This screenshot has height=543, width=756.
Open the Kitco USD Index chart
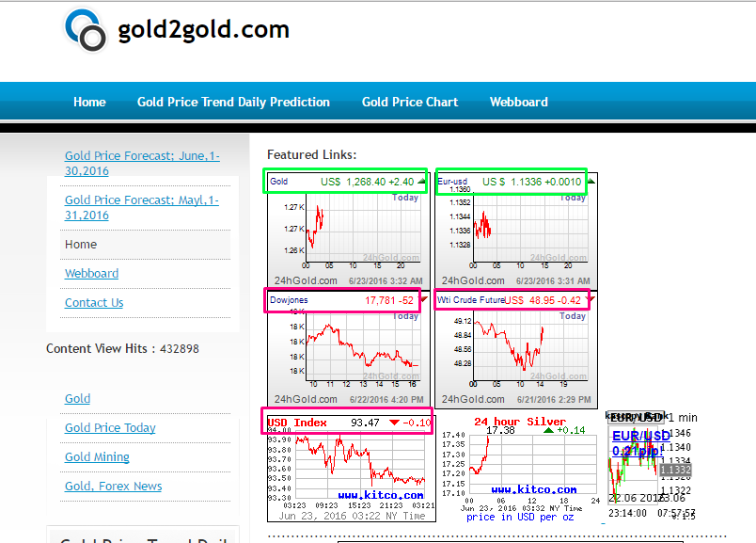pyautogui.click(x=352, y=469)
